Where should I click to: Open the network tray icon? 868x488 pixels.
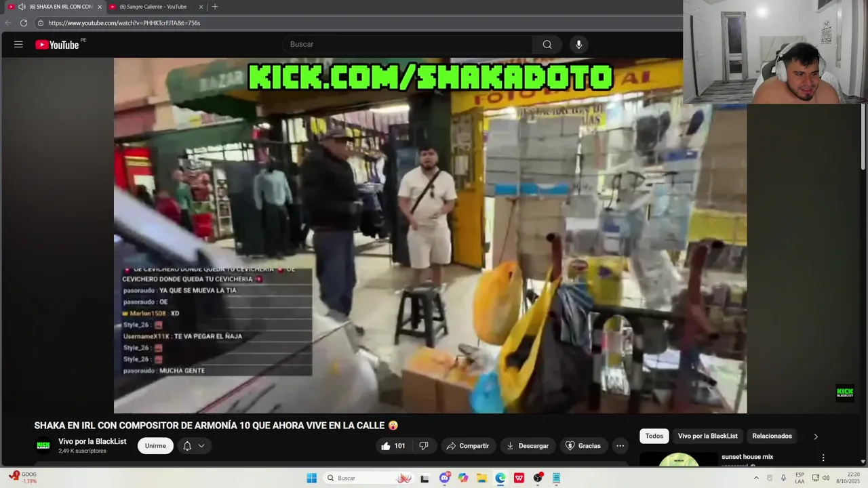815,478
